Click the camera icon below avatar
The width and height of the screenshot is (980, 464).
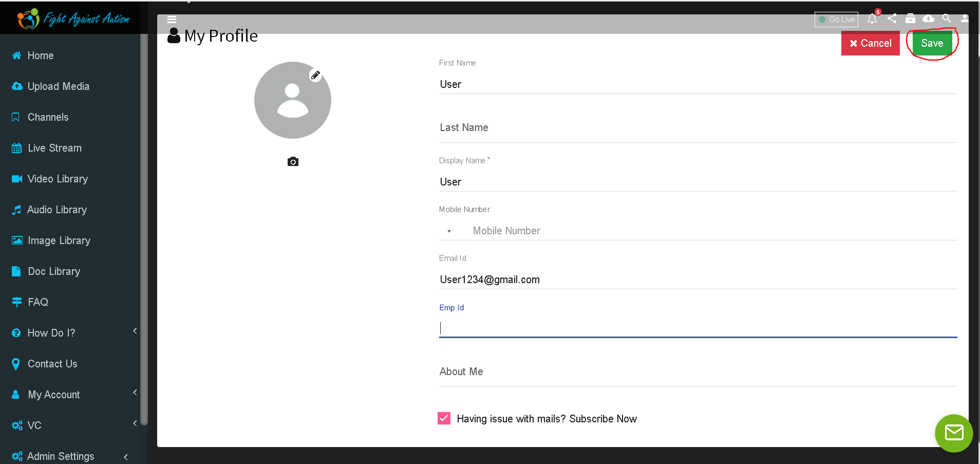pos(293,162)
